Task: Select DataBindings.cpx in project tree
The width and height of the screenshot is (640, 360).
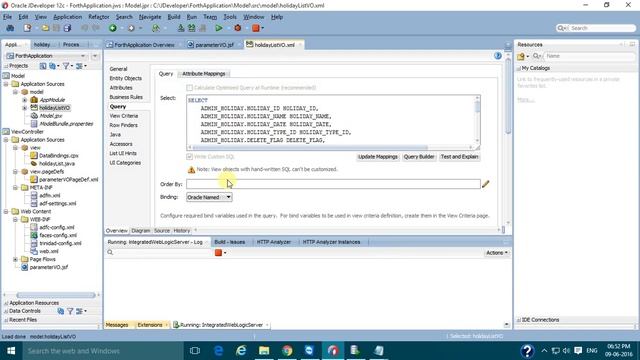Action: [x=58, y=156]
